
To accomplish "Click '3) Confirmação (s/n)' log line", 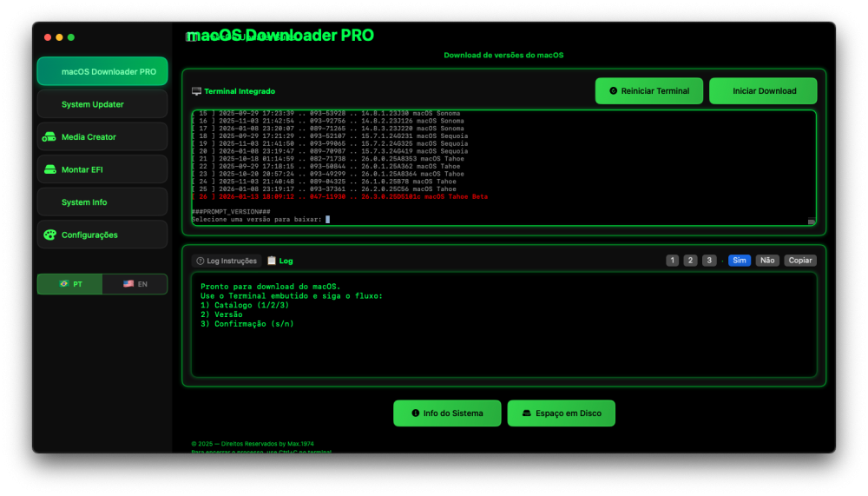I will 247,324.
